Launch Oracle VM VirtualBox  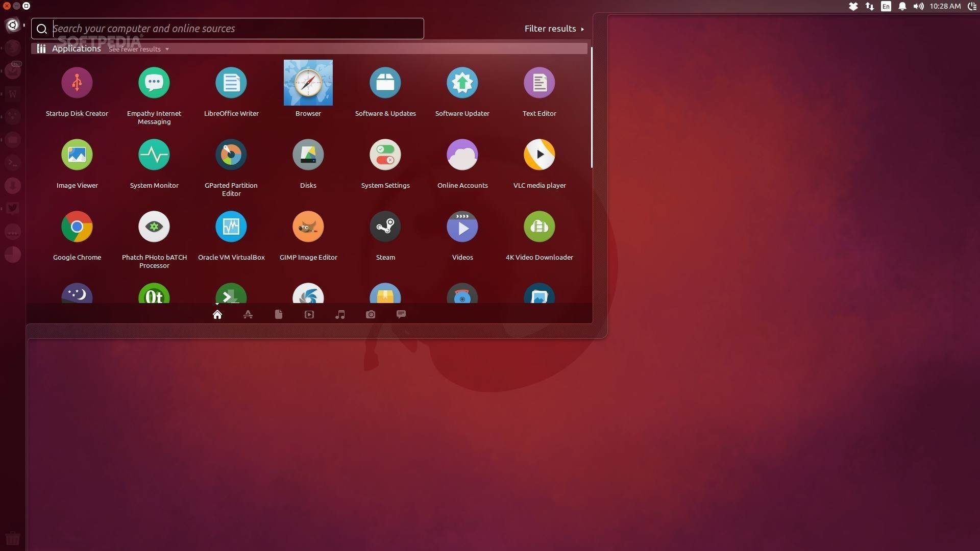pos(231,227)
